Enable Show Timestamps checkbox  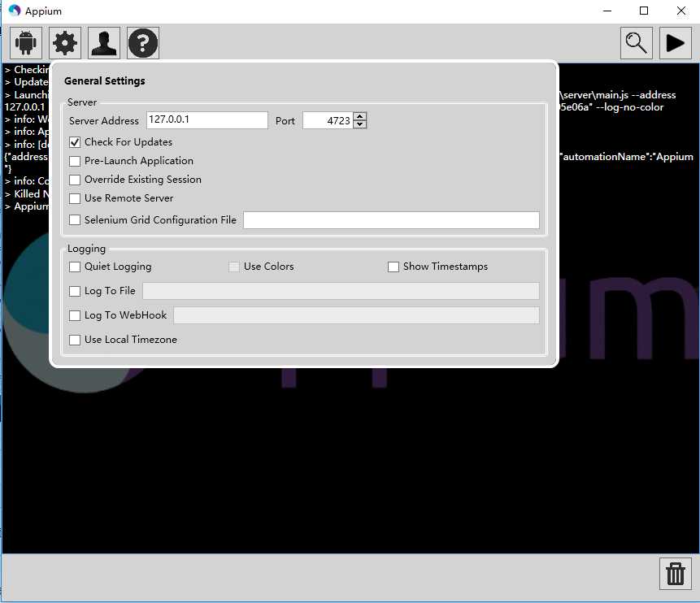click(x=393, y=267)
